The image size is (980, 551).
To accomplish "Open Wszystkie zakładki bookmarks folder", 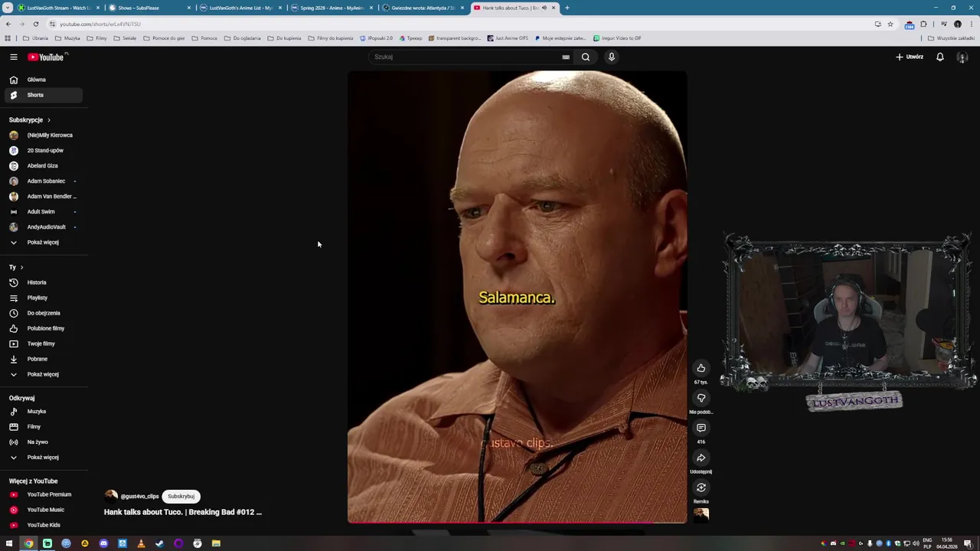I will pyautogui.click(x=951, y=38).
